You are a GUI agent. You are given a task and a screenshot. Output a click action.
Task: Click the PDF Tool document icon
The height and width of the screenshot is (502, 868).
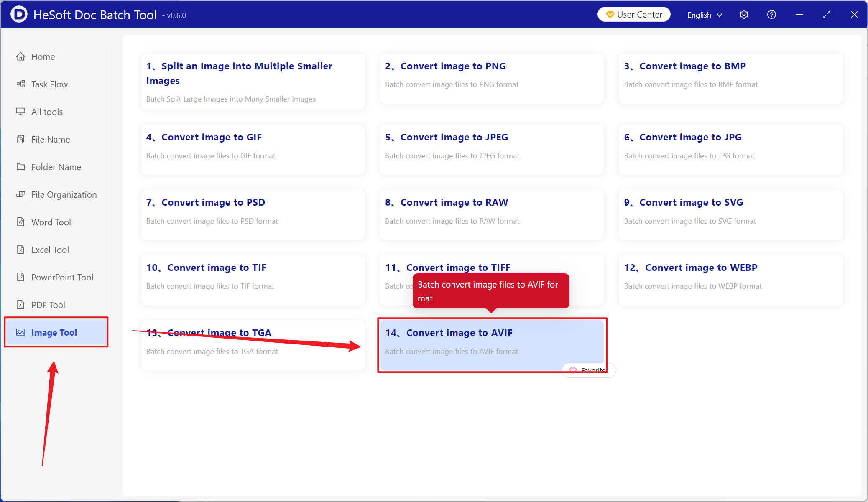click(x=20, y=305)
